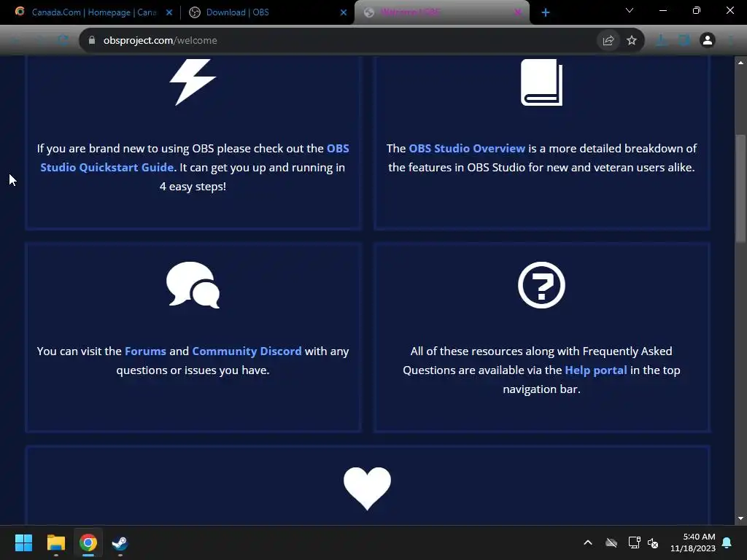Open the Windows Start menu
This screenshot has width=747, height=560.
23,542
